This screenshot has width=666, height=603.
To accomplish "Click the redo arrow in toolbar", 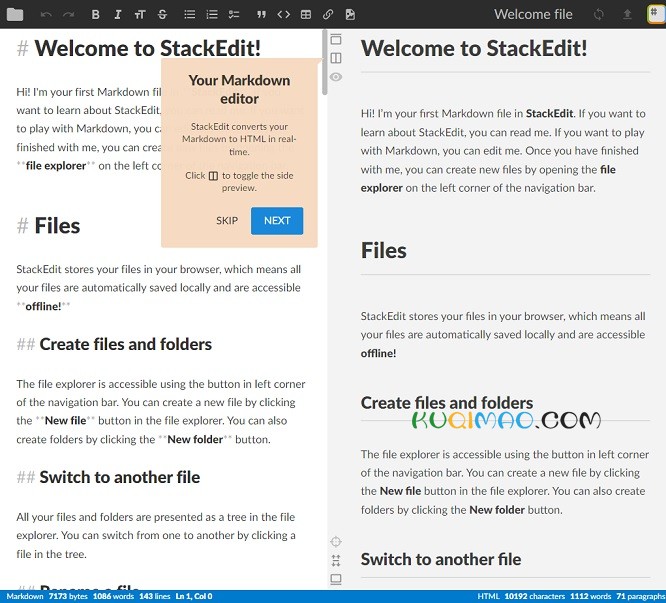I will pyautogui.click(x=69, y=14).
